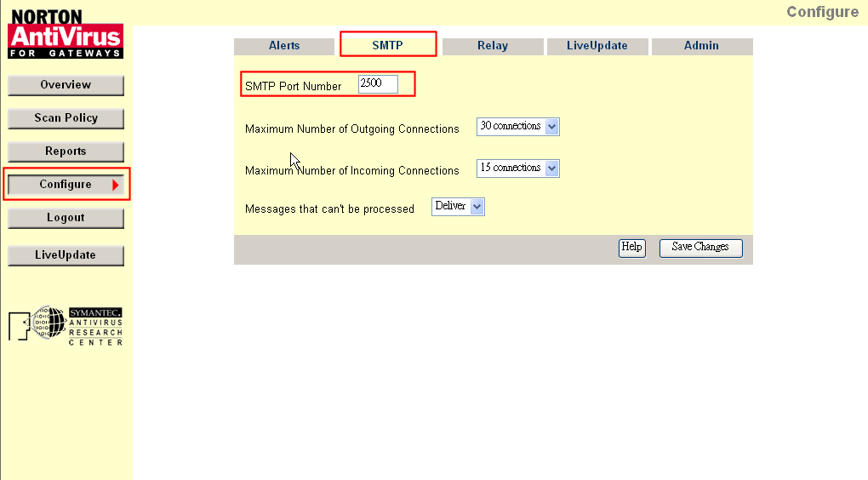Switch to the Admin tab
The height and width of the screenshot is (480, 868).
(701, 46)
